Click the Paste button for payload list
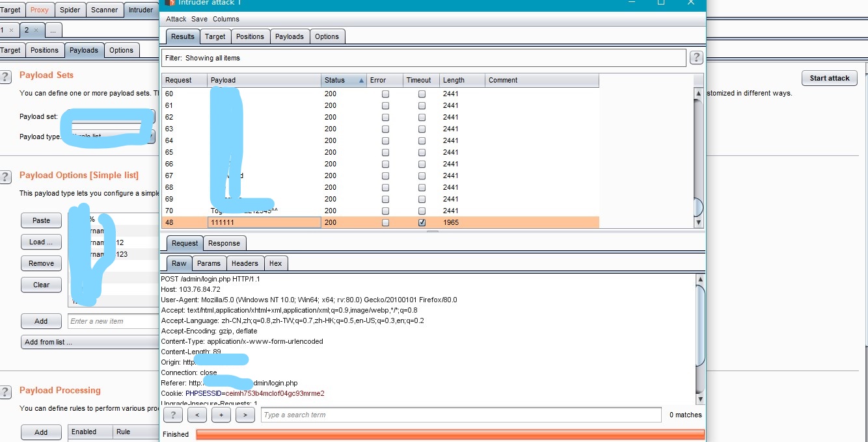The height and width of the screenshot is (442, 868). coord(42,220)
